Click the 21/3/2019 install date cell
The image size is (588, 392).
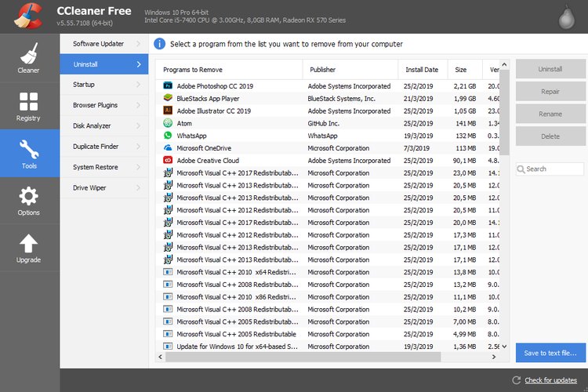(418, 98)
